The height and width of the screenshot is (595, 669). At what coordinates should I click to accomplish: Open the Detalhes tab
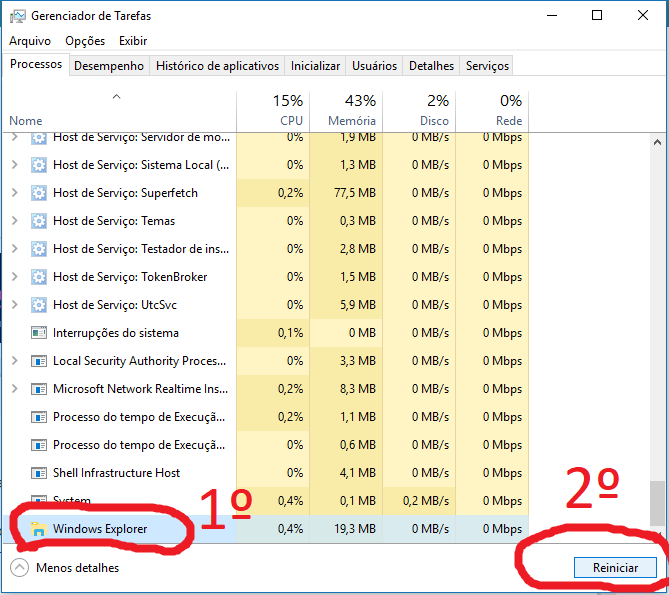pos(431,66)
